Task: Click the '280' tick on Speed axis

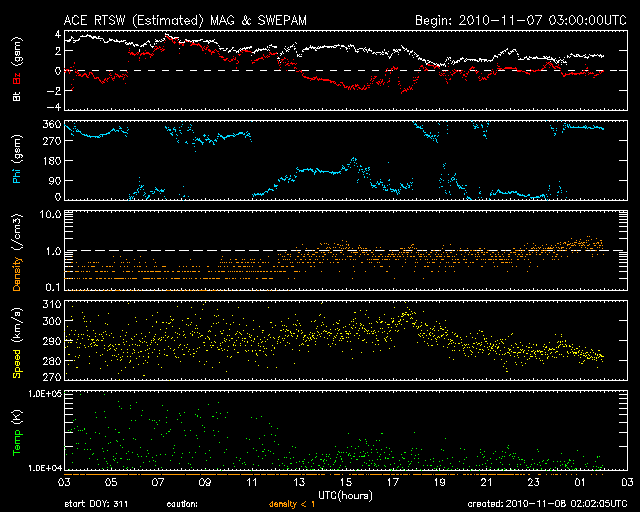Action: (52, 361)
